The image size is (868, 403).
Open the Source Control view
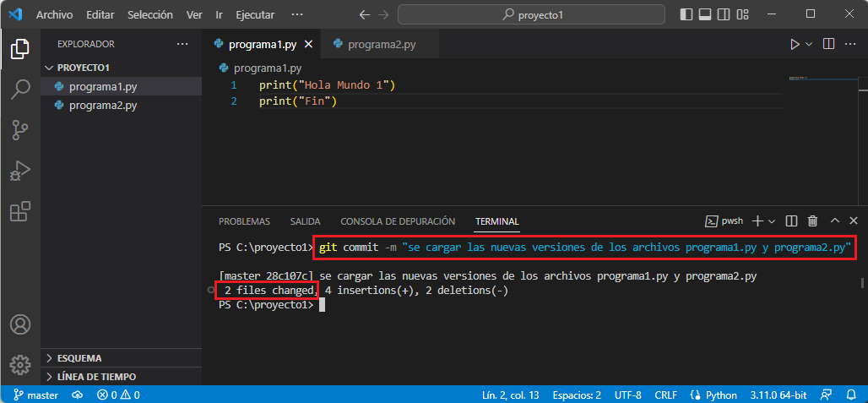pyautogui.click(x=20, y=130)
